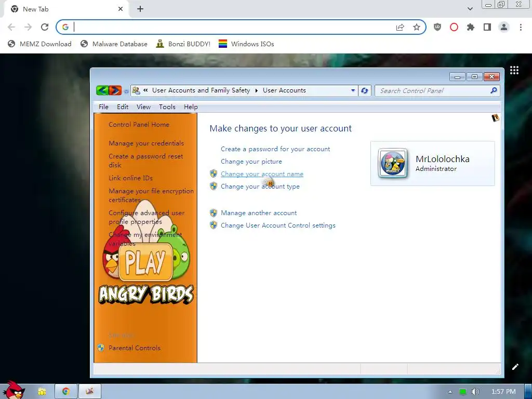Open the Edit menu
532x399 pixels.
click(123, 107)
